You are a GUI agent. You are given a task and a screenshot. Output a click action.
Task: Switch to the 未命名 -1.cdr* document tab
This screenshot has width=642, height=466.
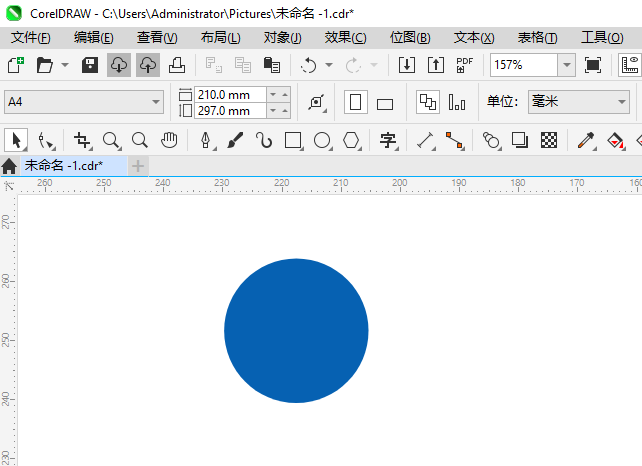75,166
